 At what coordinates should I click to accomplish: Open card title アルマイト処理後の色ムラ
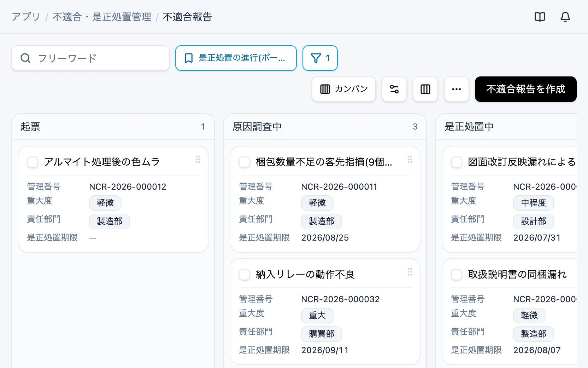pyautogui.click(x=102, y=162)
